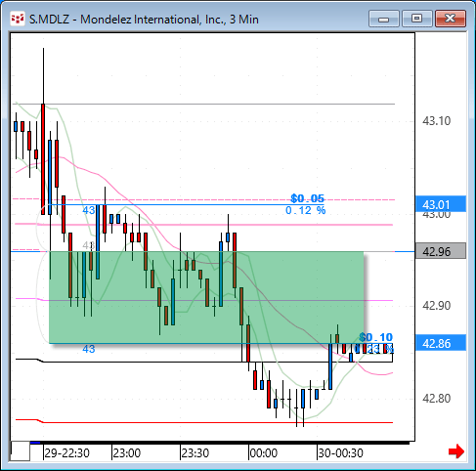Click the 30-00:30 time axis label
This screenshot has height=471, width=476.
click(x=340, y=453)
